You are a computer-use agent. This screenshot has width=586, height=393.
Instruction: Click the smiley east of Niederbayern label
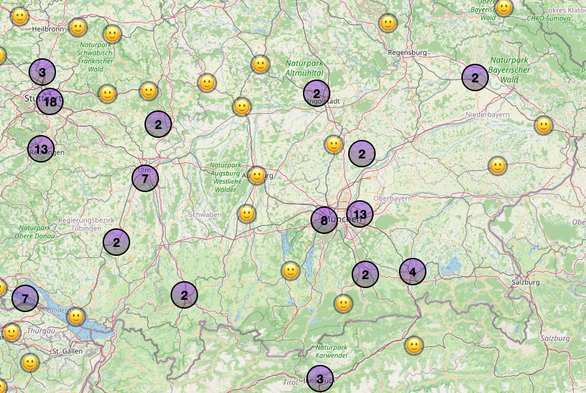coord(544,125)
